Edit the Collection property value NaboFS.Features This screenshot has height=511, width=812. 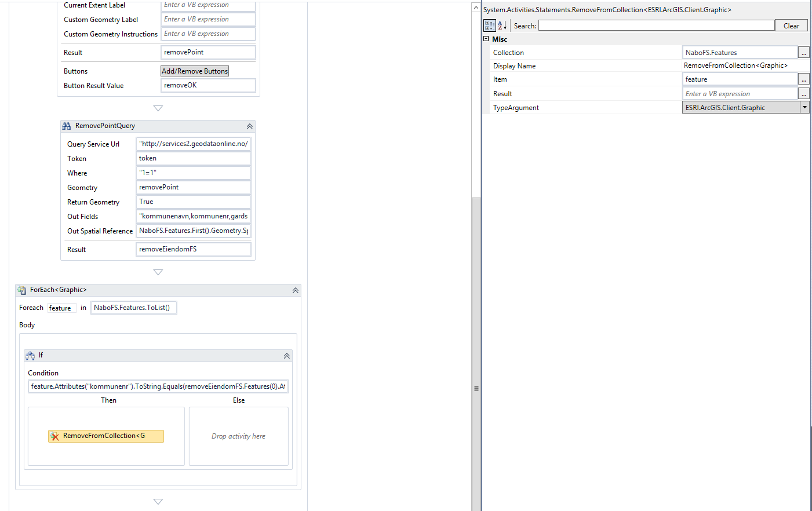click(740, 53)
